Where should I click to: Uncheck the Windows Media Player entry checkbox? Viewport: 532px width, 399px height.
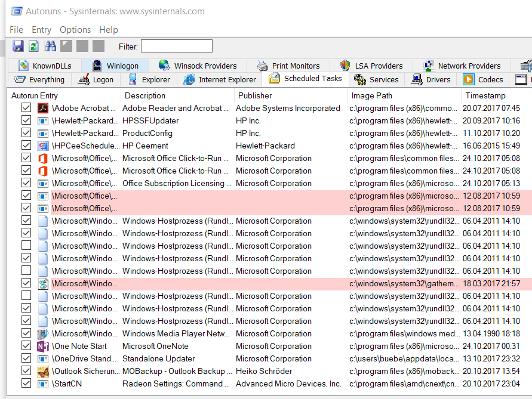(26, 333)
